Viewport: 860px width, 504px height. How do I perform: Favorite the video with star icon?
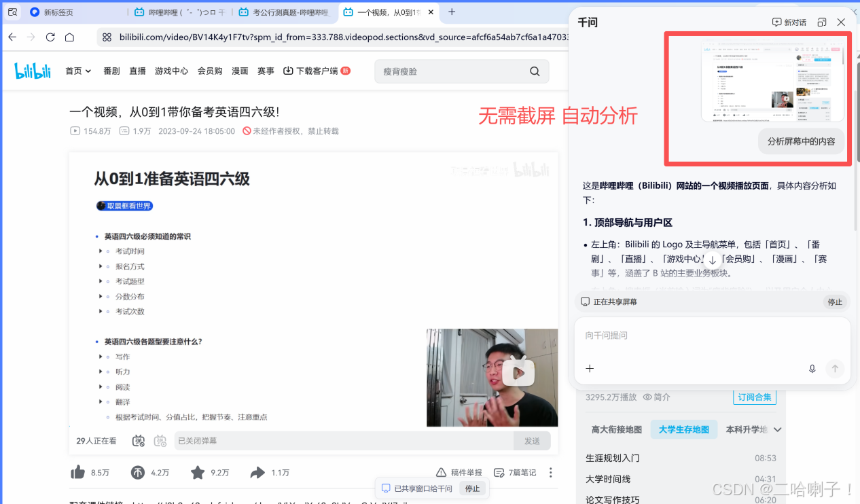198,472
